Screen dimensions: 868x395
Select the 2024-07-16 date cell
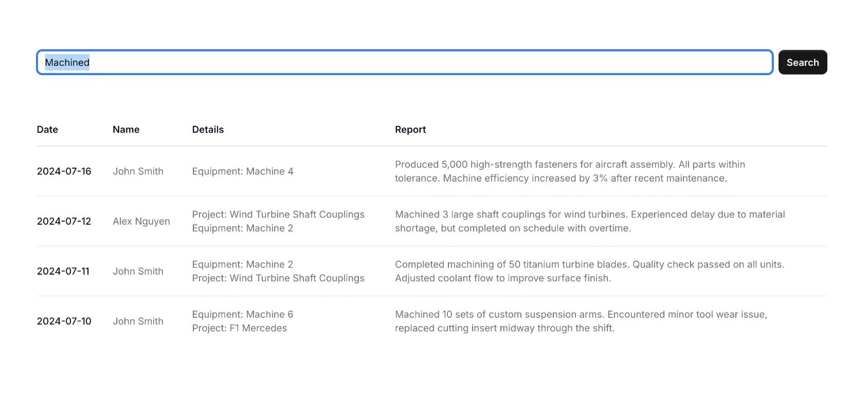64,171
